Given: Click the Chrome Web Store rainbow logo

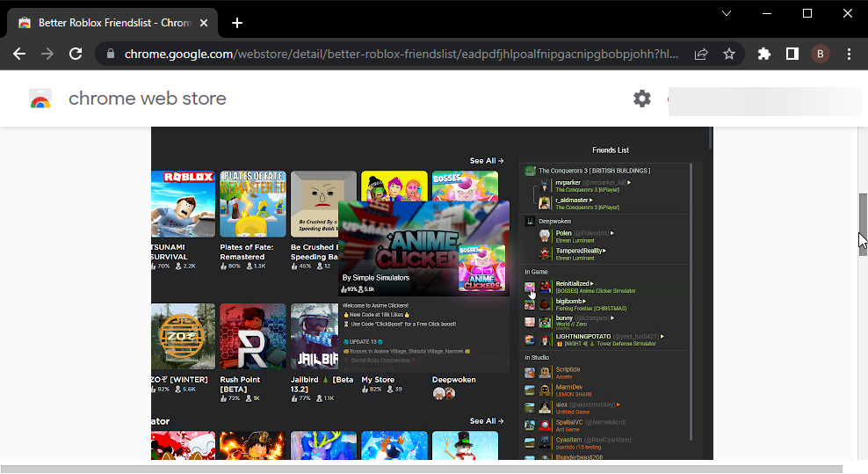Looking at the screenshot, I should (40, 98).
